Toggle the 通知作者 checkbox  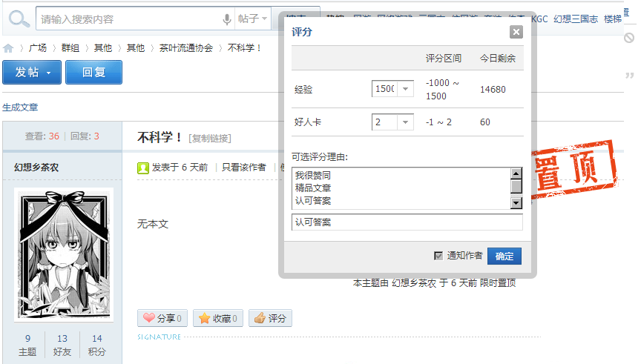(438, 256)
